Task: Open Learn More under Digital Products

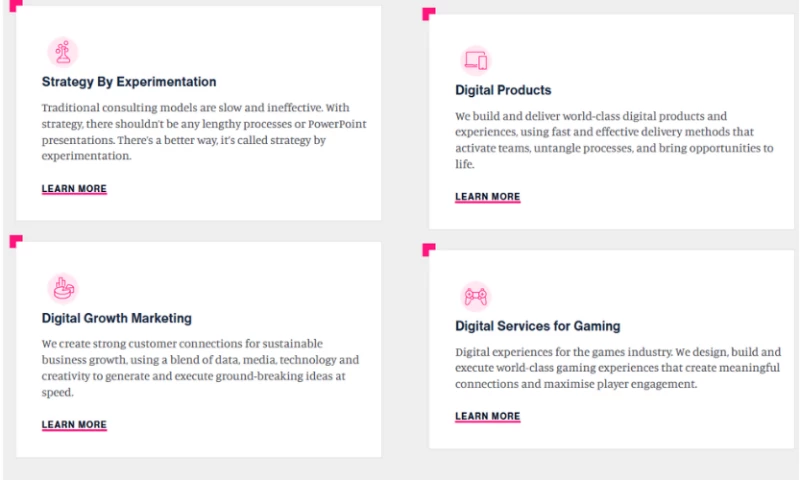Action: pos(487,197)
